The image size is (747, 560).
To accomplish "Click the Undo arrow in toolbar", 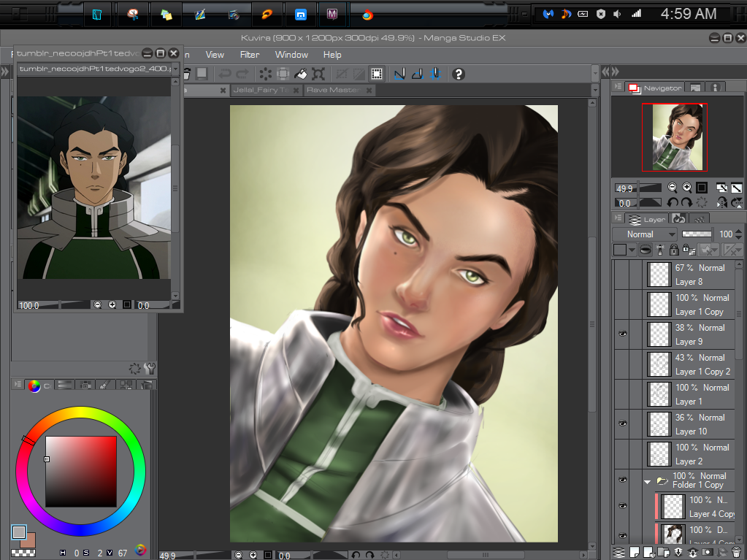I will coord(225,74).
